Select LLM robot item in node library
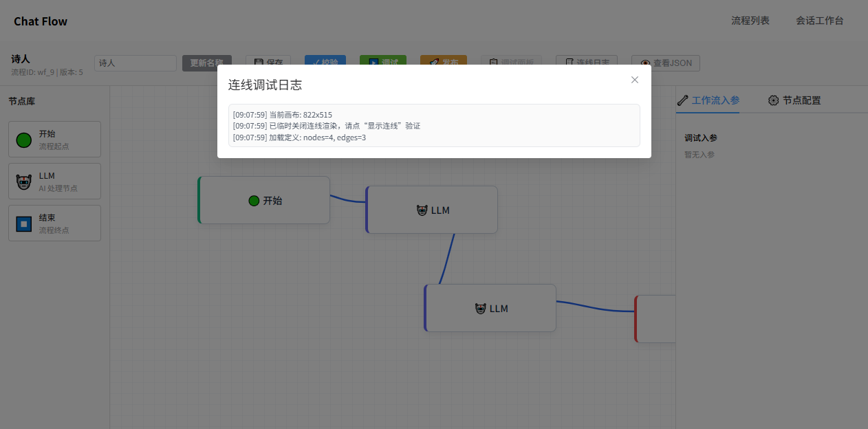The height and width of the screenshot is (429, 868). click(x=54, y=181)
